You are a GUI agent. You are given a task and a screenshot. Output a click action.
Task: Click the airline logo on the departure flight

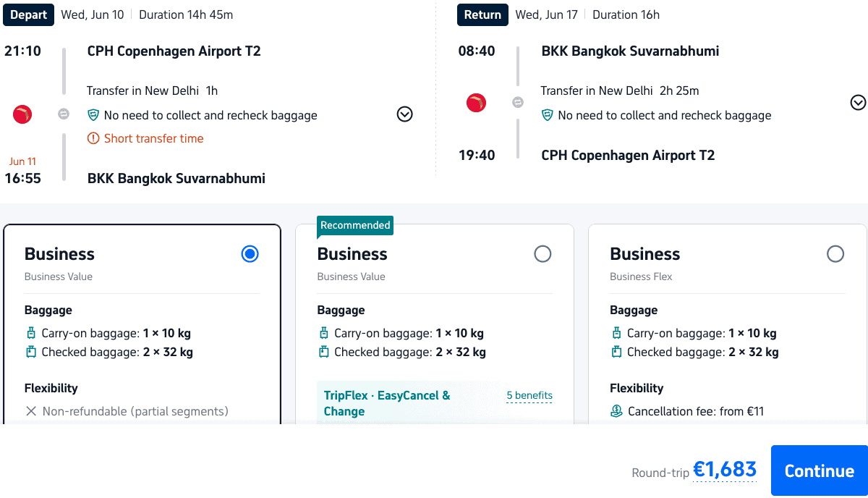tap(22, 114)
